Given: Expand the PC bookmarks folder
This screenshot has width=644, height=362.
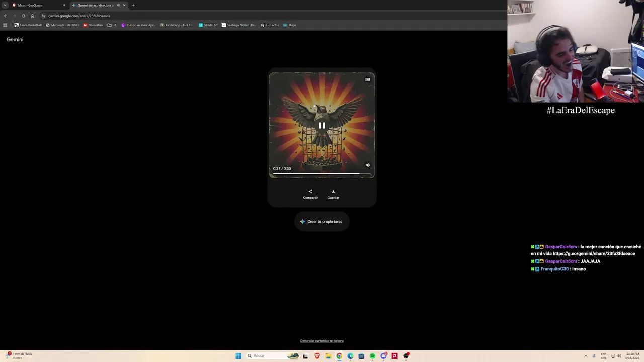Looking at the screenshot, I should tap(112, 25).
